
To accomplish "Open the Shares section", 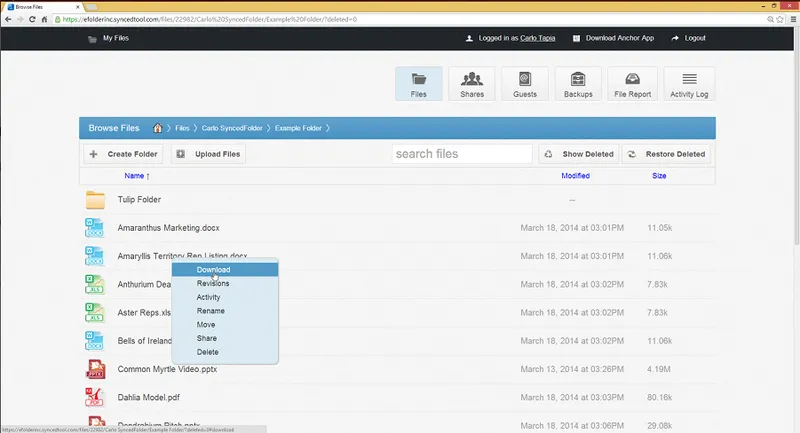I will point(471,84).
